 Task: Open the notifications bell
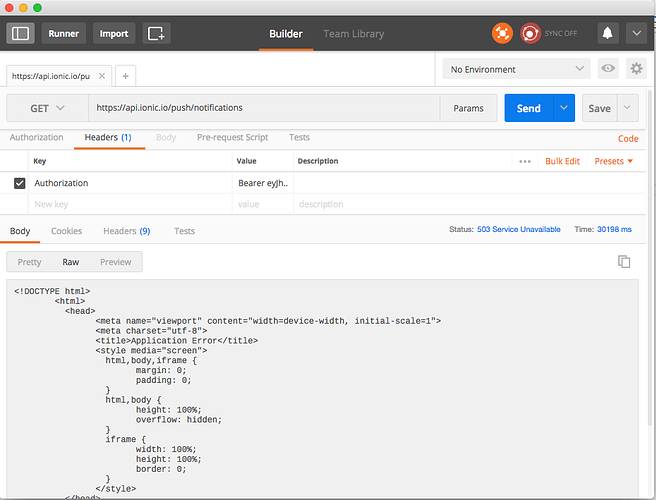pos(607,33)
